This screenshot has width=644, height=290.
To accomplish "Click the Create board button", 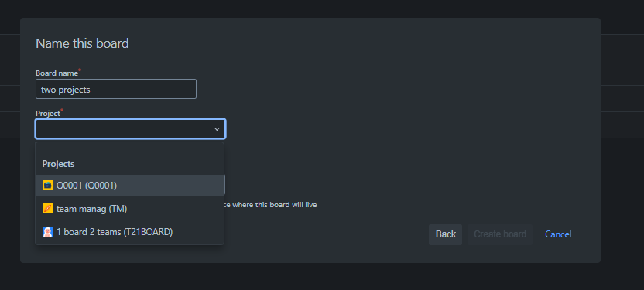I will (x=500, y=234).
